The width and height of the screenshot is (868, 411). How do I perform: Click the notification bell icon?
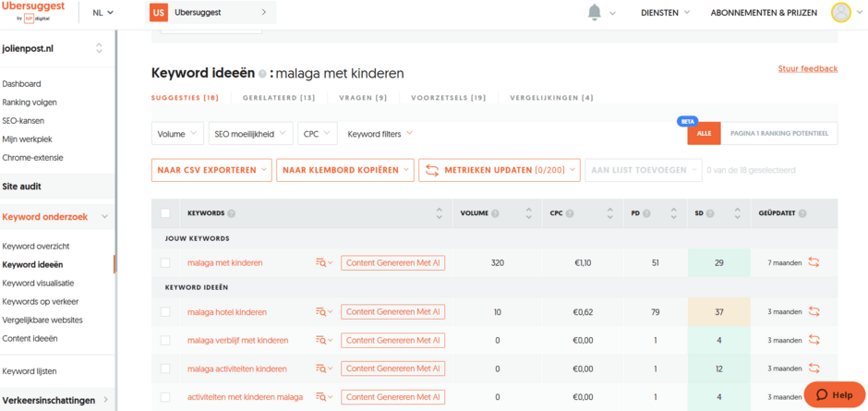point(595,12)
